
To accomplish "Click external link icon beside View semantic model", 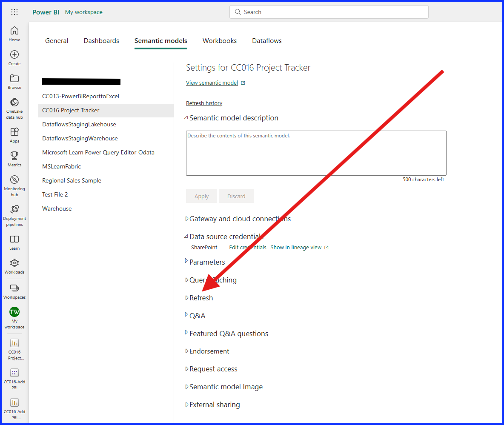I will click(x=243, y=83).
